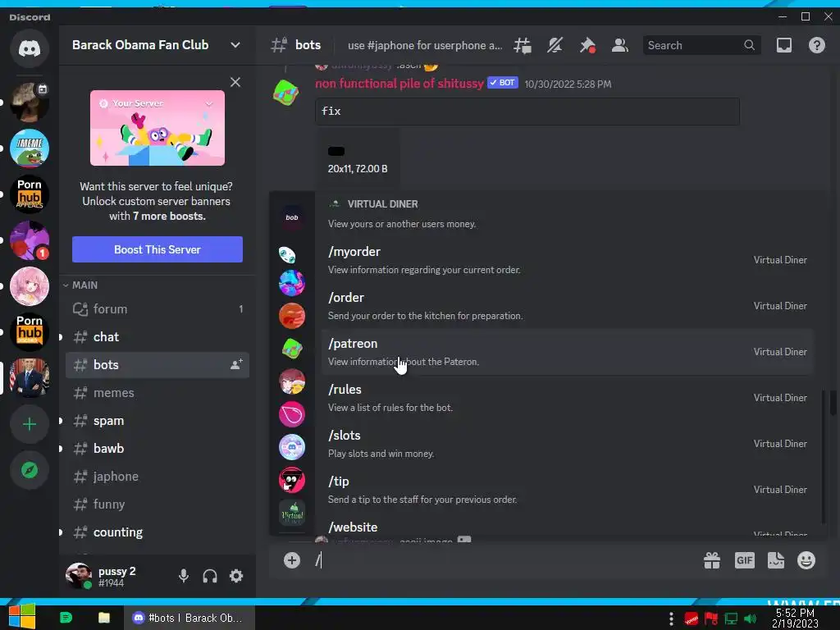Invite people to the bots channel
Viewport: 840px width, 630px height.
pos(236,364)
